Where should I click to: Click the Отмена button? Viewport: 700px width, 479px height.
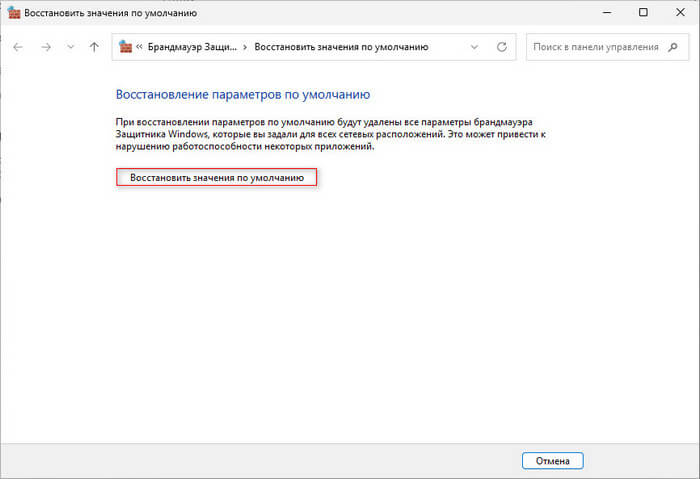(x=552, y=461)
